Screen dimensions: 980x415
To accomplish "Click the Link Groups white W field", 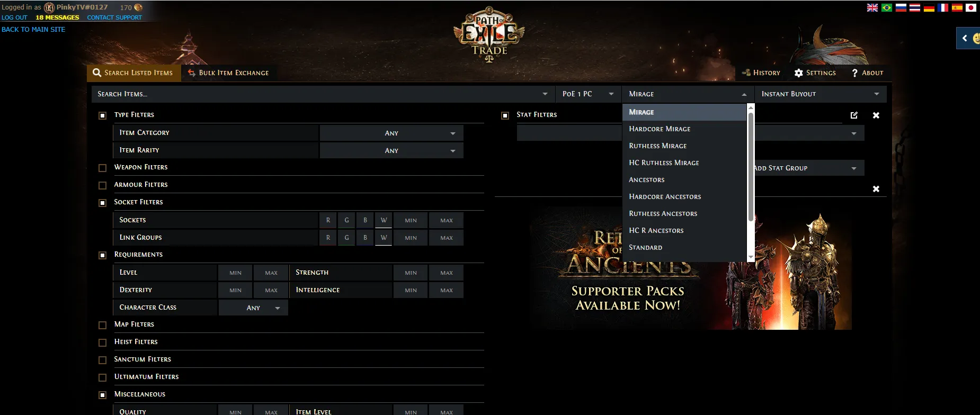I will point(384,238).
